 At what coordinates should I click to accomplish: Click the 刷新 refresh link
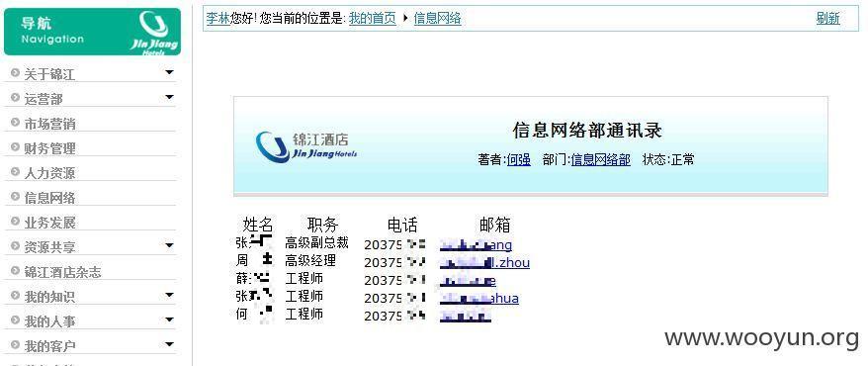point(827,18)
